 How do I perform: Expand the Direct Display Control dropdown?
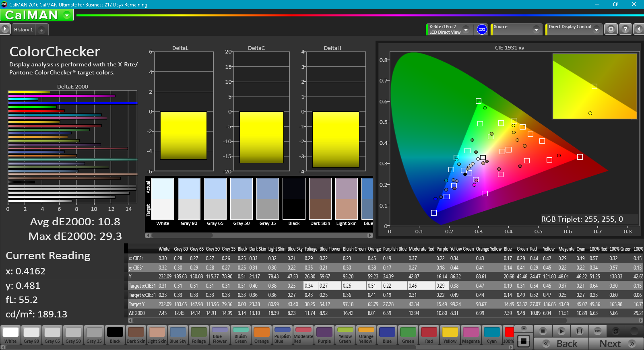pyautogui.click(x=597, y=29)
